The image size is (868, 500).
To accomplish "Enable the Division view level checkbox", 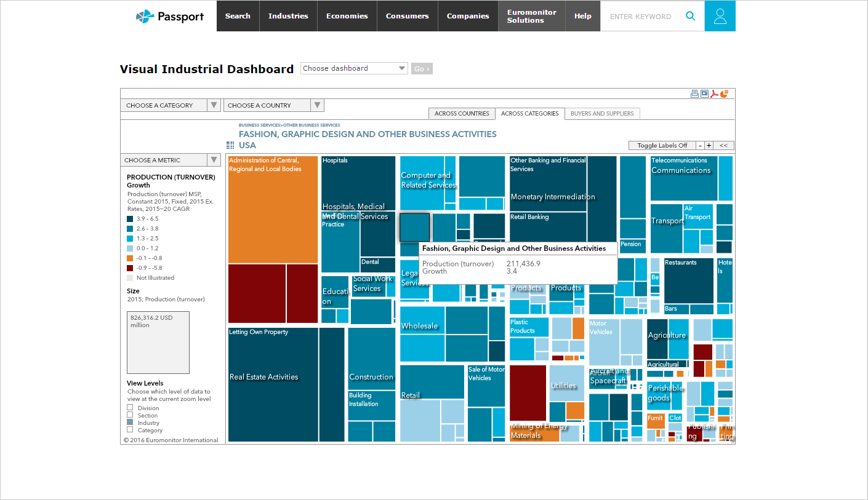I will (x=130, y=407).
